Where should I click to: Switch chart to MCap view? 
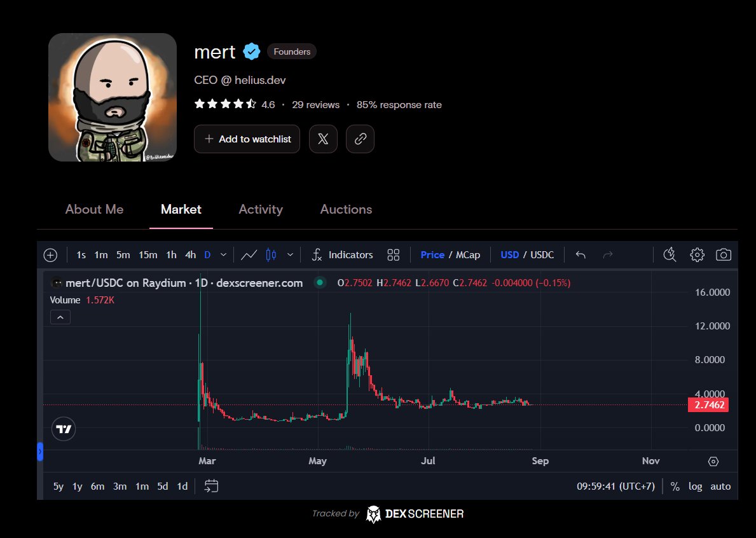[x=468, y=255]
